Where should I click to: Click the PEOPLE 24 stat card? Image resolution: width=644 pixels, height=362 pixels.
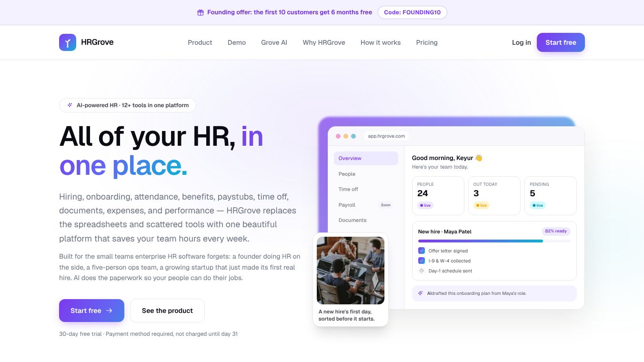click(438, 196)
